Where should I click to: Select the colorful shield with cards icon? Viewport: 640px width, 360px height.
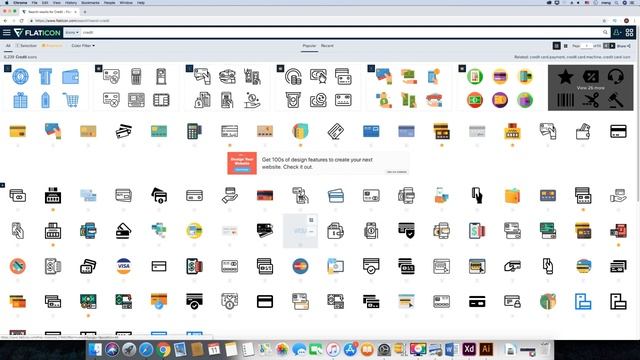tap(300, 131)
